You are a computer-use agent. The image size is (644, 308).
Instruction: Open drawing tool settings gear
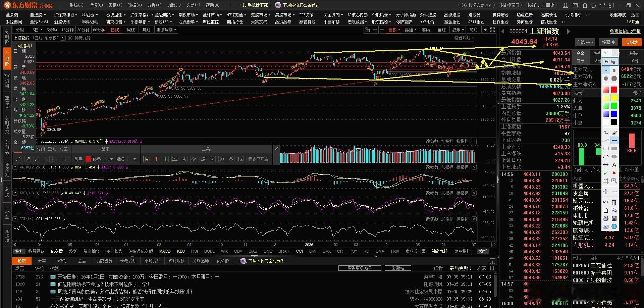pos(222,159)
